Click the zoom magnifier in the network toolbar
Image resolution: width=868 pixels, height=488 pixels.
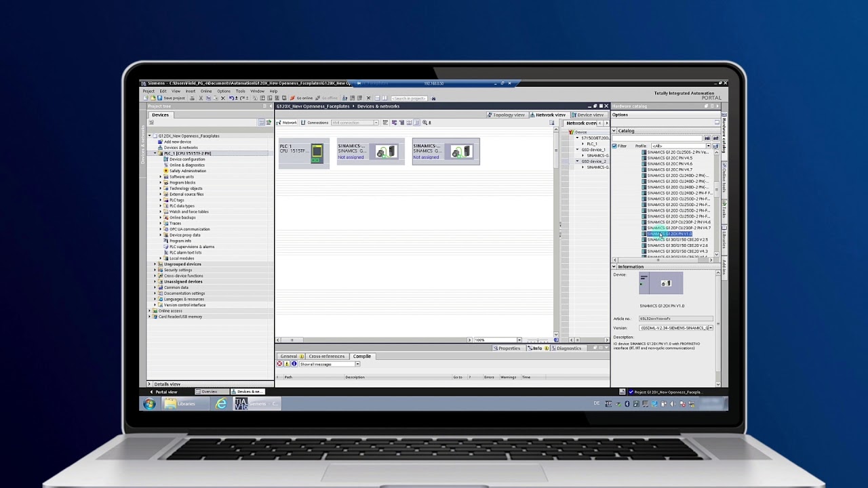[425, 123]
